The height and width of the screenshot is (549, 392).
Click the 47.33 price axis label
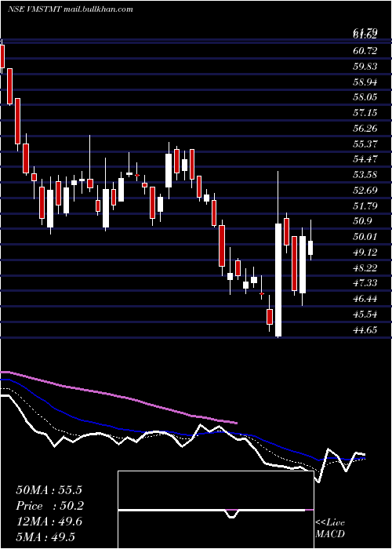[365, 283]
